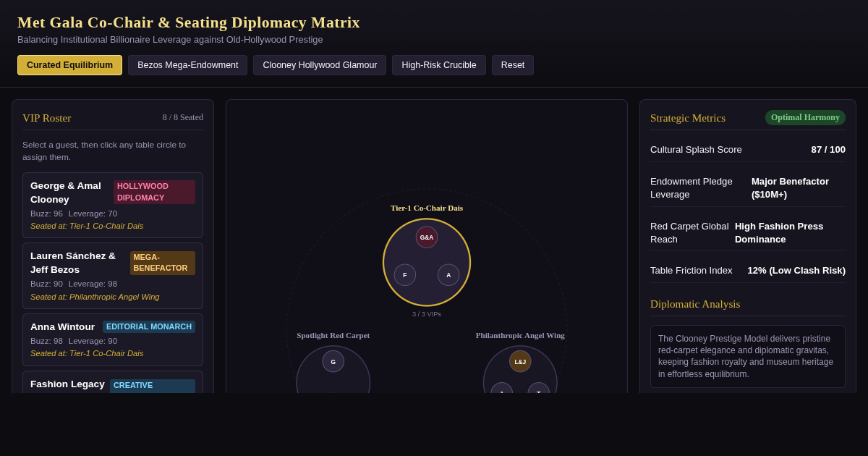Viewport: 868px width, 456px height.
Task: Click the A seat token on Co-Chair Dais
Action: pyautogui.click(x=448, y=275)
